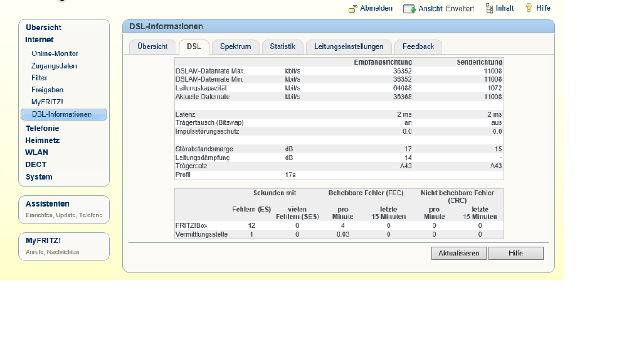Click the Inhalt sitemap icon
The height and width of the screenshot is (339, 644).
coord(489,8)
